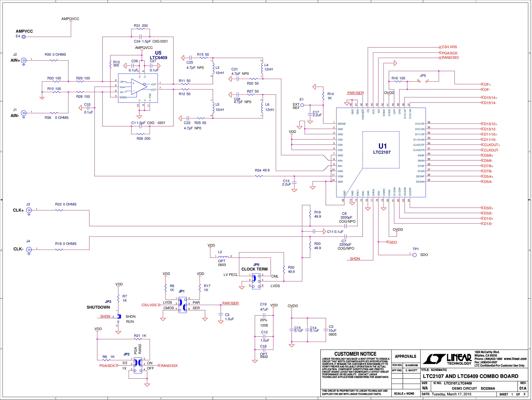
Task: Click the E1 EXT REF terminal circle
Action: tap(302, 105)
